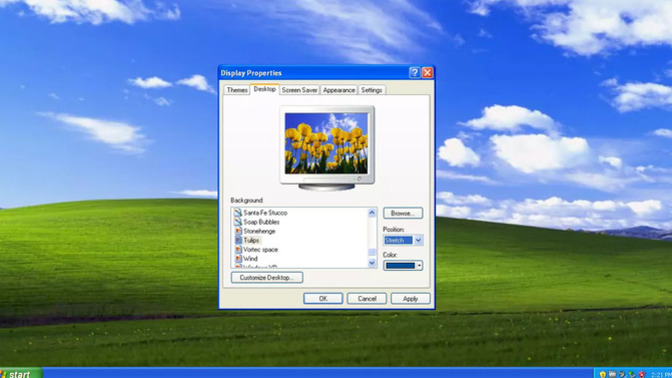Viewport: 672px width, 378px height.
Task: Choose Stonehenge from background list
Action: 259,231
